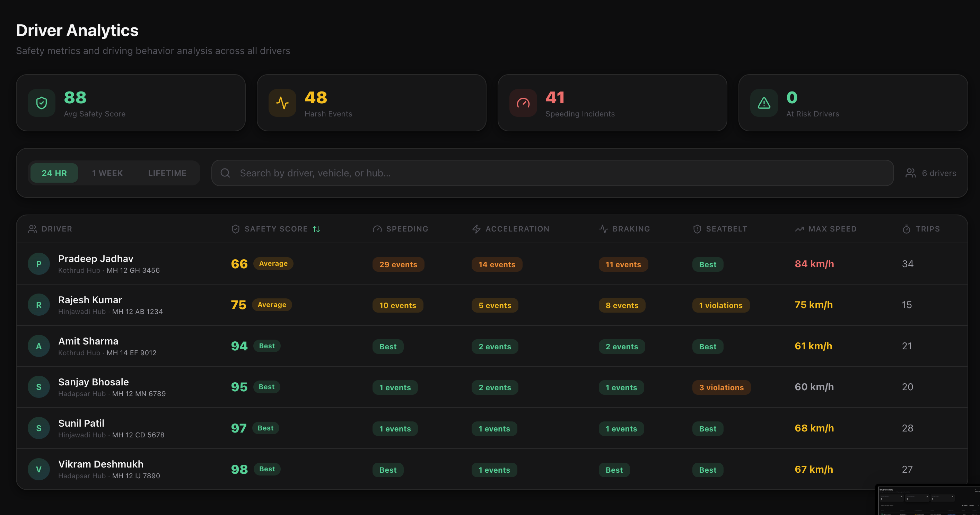Screen dimensions: 980x515
Task: Click the shield icon beside Avg Safety Score
Action: pyautogui.click(x=42, y=103)
